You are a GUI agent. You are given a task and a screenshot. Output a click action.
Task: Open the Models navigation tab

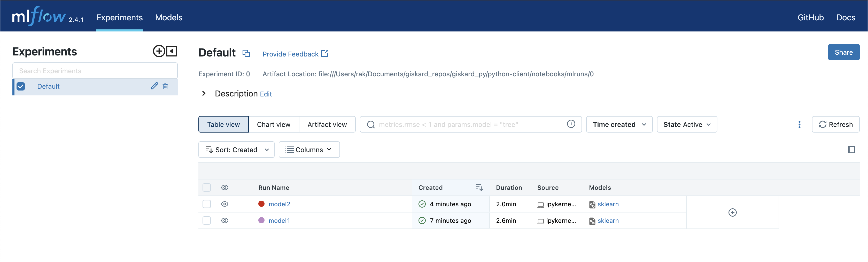[169, 18]
